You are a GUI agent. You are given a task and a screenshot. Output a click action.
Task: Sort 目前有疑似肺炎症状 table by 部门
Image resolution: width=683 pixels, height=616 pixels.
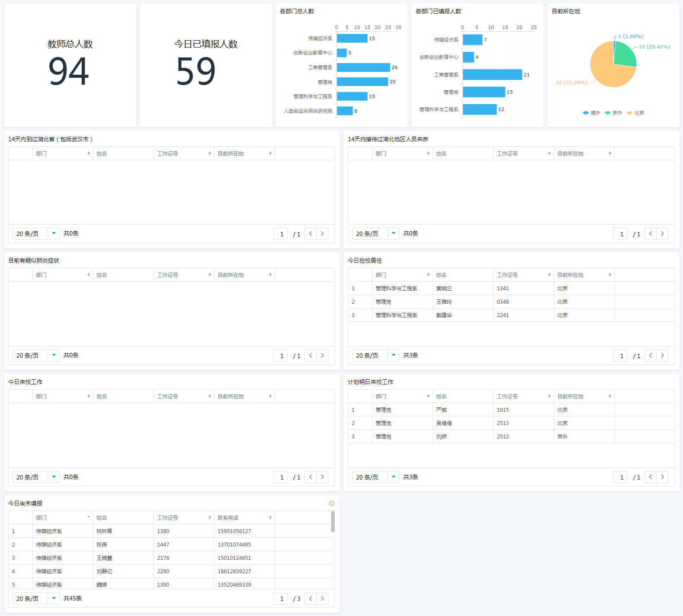[63, 275]
